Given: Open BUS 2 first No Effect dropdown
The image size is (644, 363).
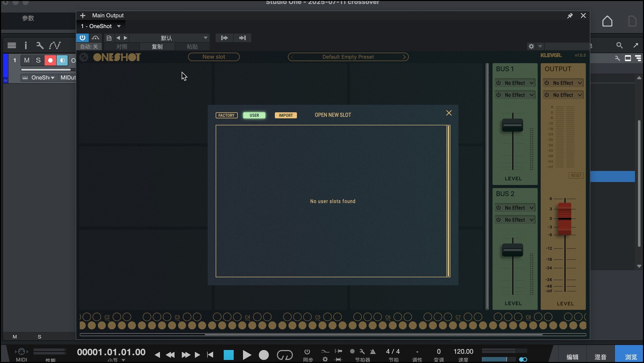Looking at the screenshot, I should [x=519, y=208].
